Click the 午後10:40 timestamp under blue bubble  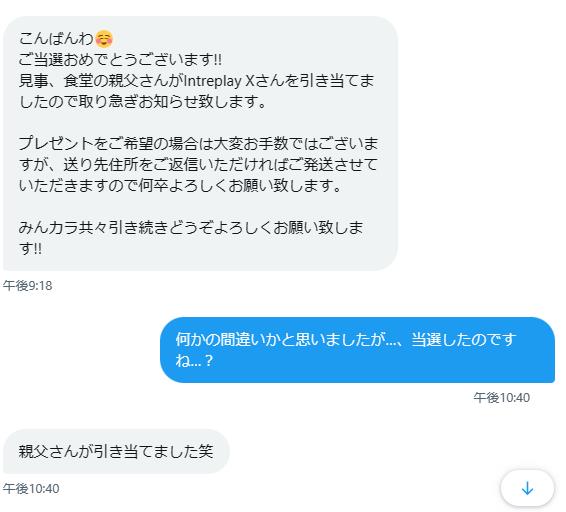click(501, 398)
